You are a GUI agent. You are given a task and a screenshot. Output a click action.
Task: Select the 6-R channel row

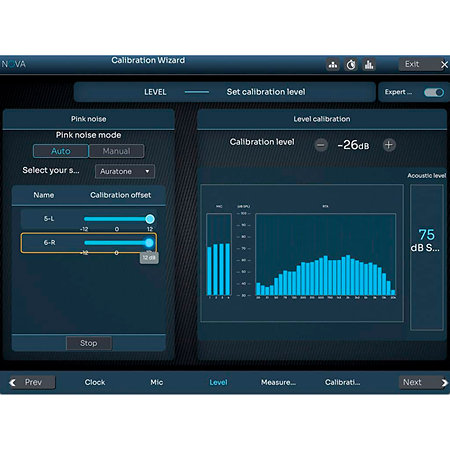(89, 243)
